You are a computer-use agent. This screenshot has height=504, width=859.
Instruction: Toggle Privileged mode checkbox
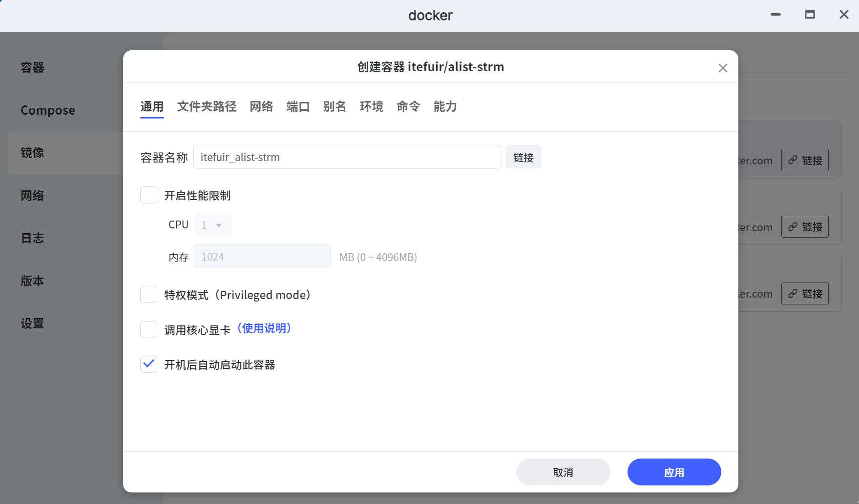point(148,295)
